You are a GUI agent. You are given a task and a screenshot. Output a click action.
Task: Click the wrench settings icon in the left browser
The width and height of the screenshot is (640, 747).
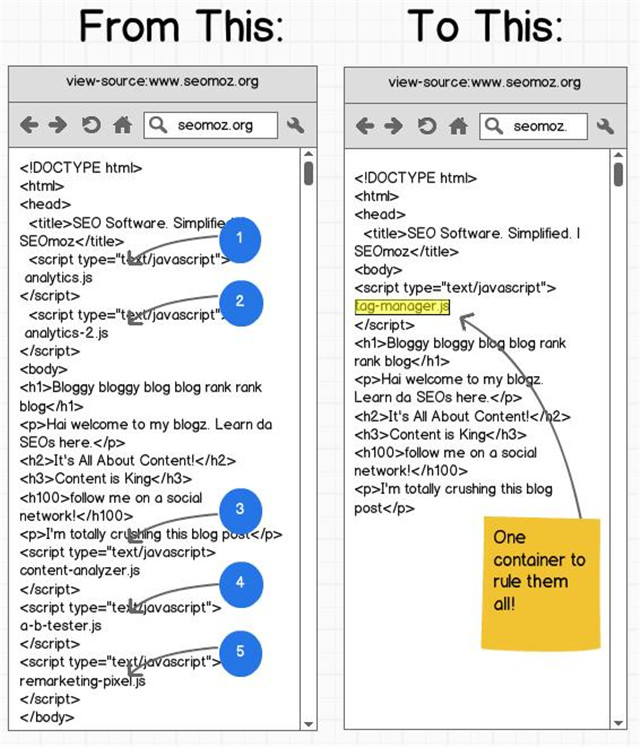click(295, 125)
